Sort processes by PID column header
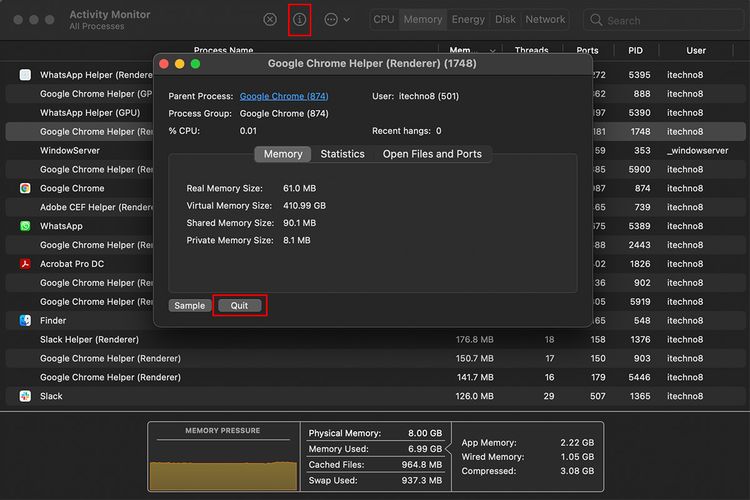750x500 pixels. click(635, 50)
